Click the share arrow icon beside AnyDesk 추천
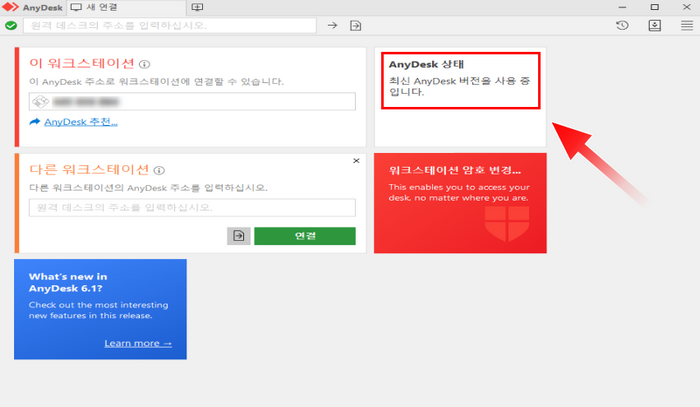 [35, 121]
